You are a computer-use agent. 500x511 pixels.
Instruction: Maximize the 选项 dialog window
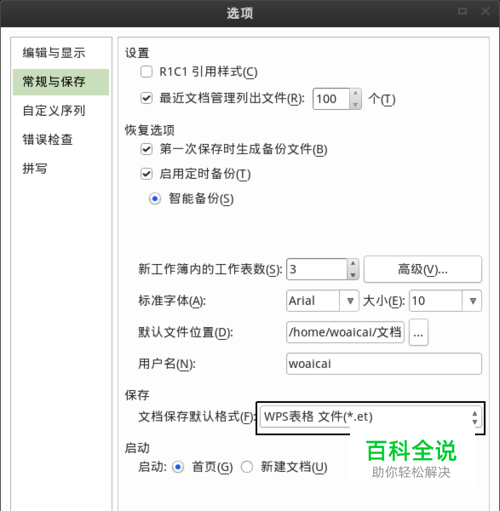[462, 12]
